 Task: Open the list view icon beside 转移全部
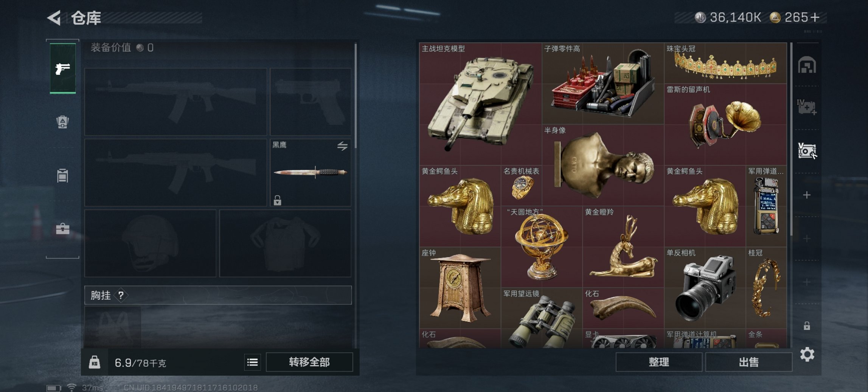(253, 363)
